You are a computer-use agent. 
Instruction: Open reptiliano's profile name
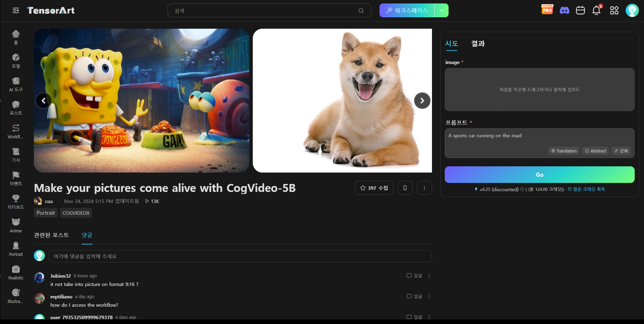point(61,297)
